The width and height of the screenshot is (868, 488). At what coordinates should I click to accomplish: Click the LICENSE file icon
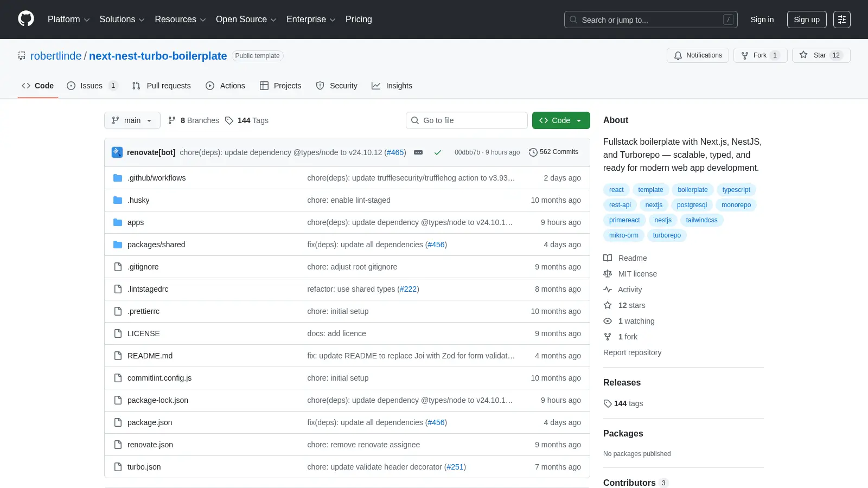(118, 333)
